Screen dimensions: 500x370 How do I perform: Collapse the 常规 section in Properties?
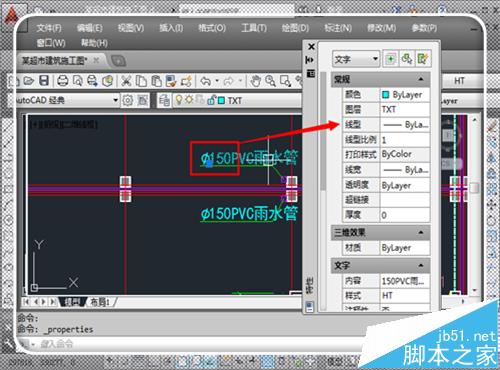point(421,79)
